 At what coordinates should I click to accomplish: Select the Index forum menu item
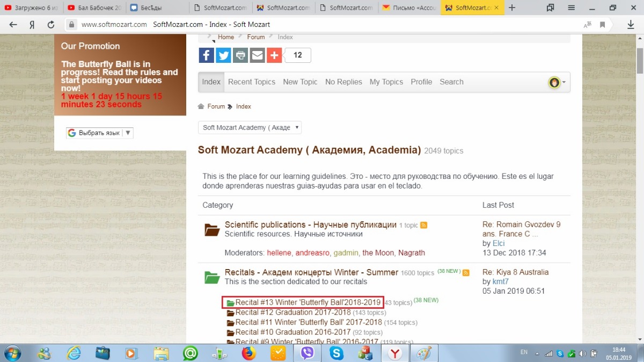[x=211, y=82]
